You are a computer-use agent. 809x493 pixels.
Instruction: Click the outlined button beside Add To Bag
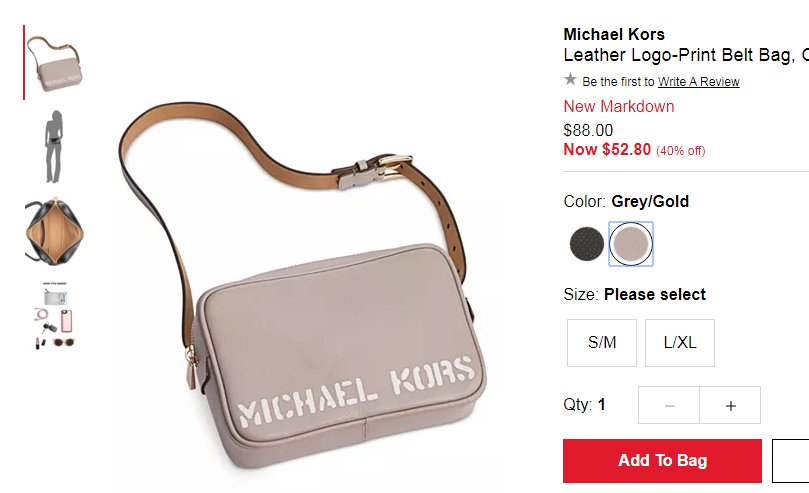point(790,461)
